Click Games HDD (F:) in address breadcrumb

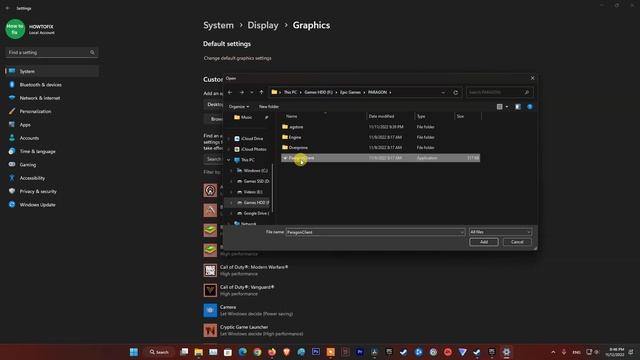pos(318,92)
